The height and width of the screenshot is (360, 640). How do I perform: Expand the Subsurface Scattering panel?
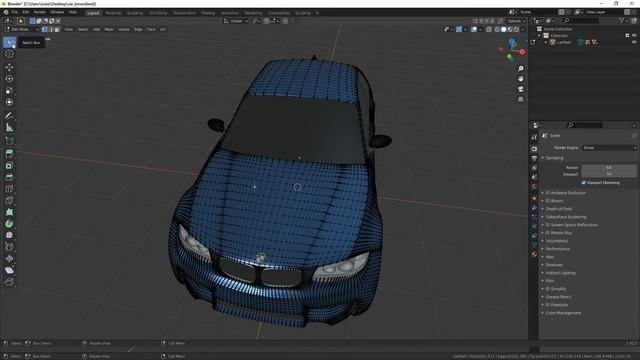(566, 217)
